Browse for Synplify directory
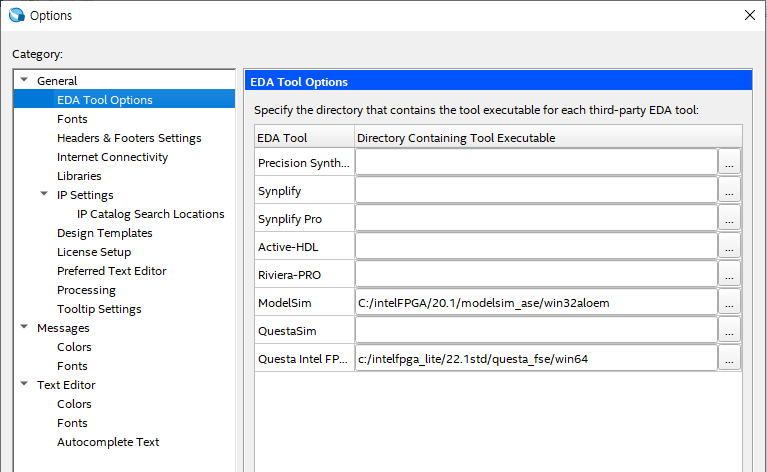This screenshot has width=767, height=472. tap(729, 190)
